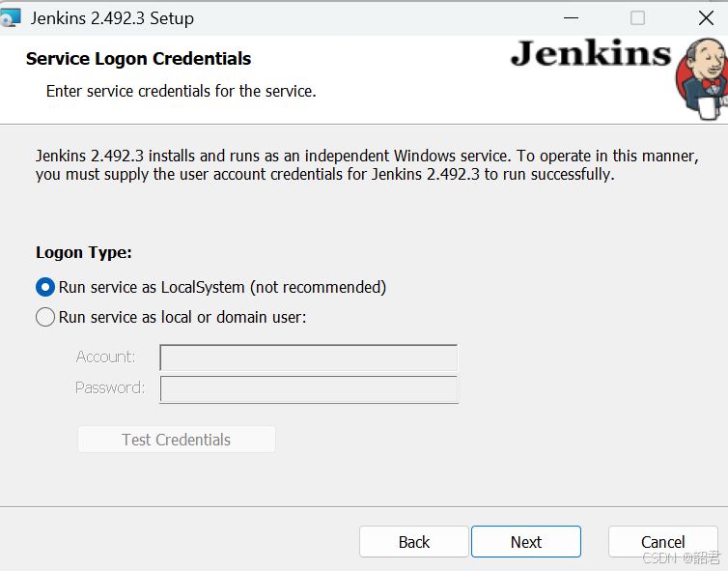Click the installer icon in the title bar
The image size is (728, 571).
[11, 17]
